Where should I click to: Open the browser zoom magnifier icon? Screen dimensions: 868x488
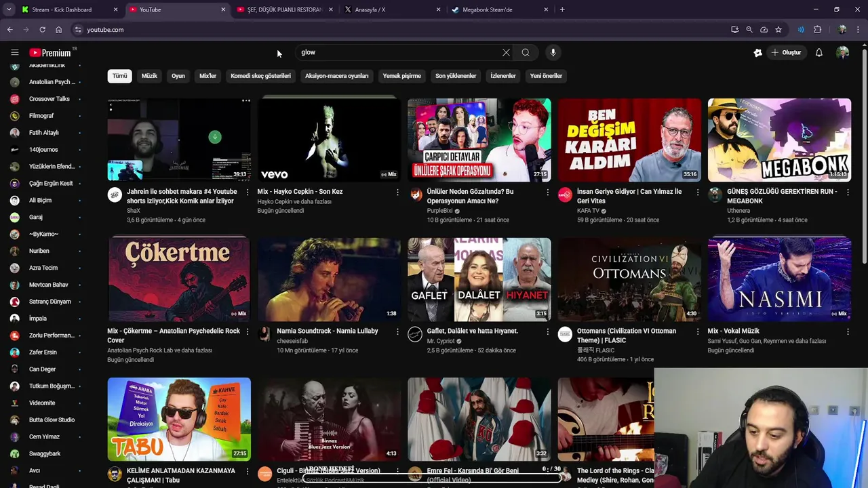pyautogui.click(x=749, y=30)
